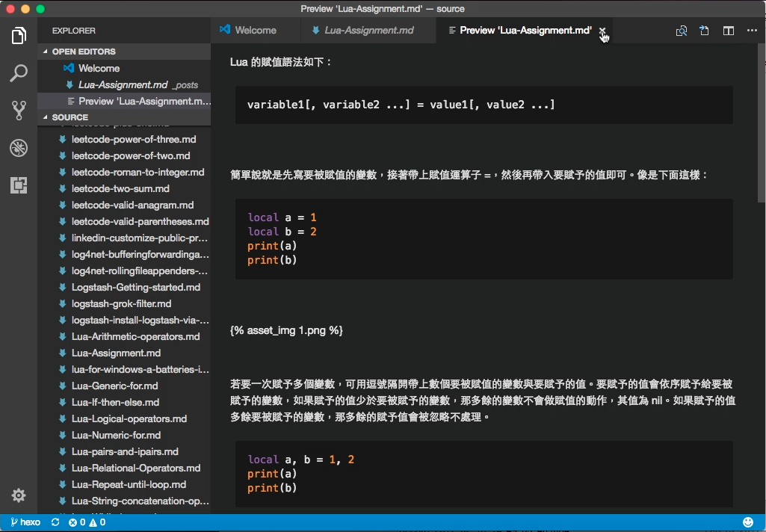Image resolution: width=766 pixels, height=532 pixels.
Task: Open leetcode-valid-anagram.md file
Action: click(124, 205)
